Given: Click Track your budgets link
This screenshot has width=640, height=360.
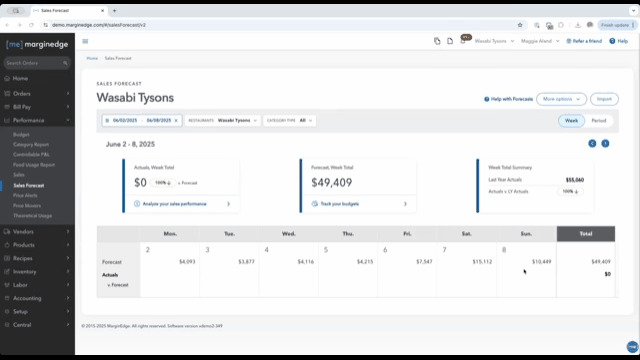Looking at the screenshot, I should click(x=340, y=204).
